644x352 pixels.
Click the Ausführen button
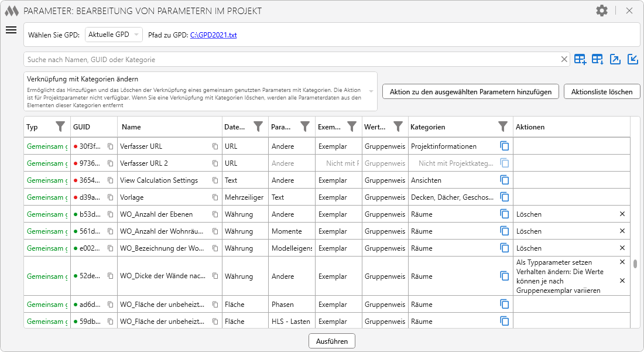[x=331, y=341]
